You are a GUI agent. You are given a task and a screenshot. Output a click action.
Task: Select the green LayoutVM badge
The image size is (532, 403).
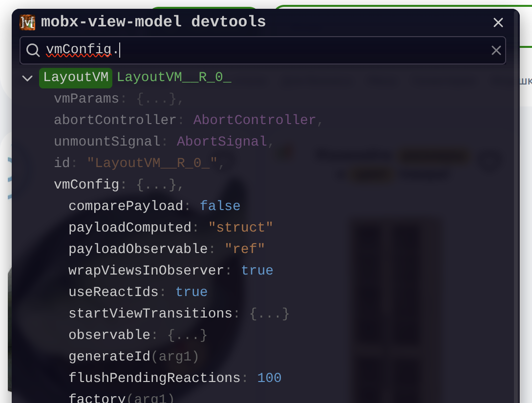coord(76,78)
